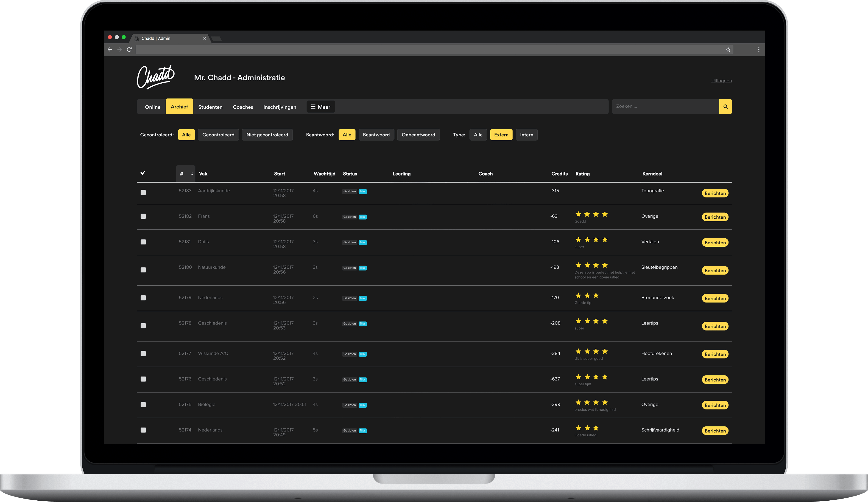Click Berichten for session 52182
Image resolution: width=868 pixels, height=502 pixels.
[715, 217]
